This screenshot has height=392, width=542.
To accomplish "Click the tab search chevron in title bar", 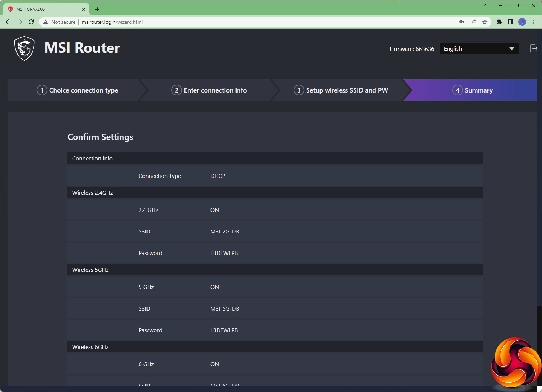I will point(484,5).
